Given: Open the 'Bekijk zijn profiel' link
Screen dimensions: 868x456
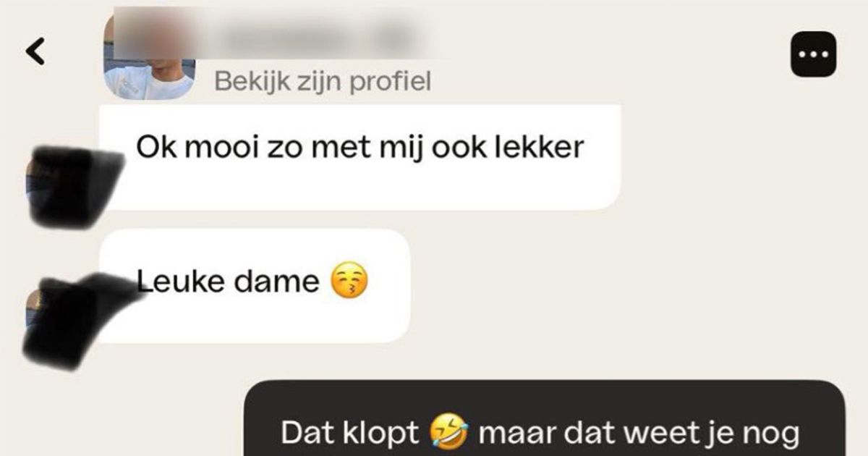Looking at the screenshot, I should tap(323, 82).
